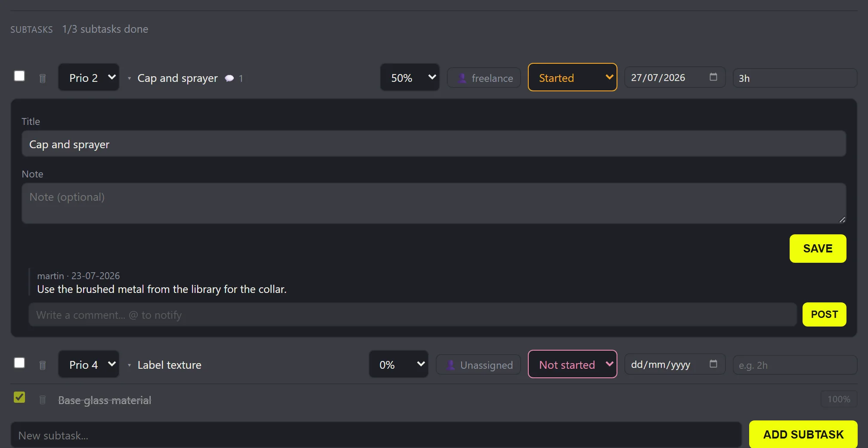Click the 100% progress label
The width and height of the screenshot is (868, 448).
click(x=839, y=399)
